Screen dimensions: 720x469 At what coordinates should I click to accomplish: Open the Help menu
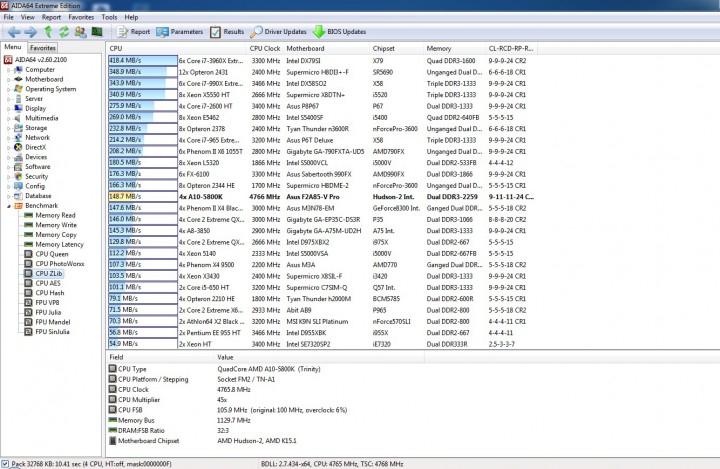click(131, 17)
